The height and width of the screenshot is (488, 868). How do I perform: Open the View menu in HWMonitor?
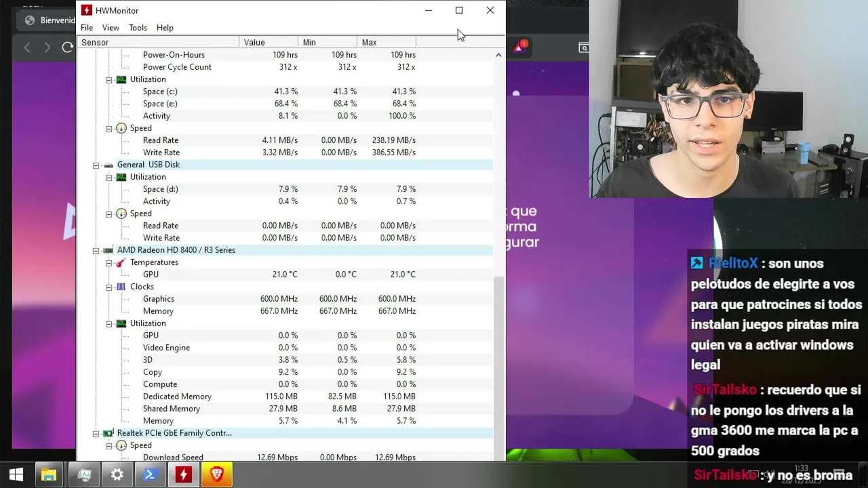pos(111,28)
